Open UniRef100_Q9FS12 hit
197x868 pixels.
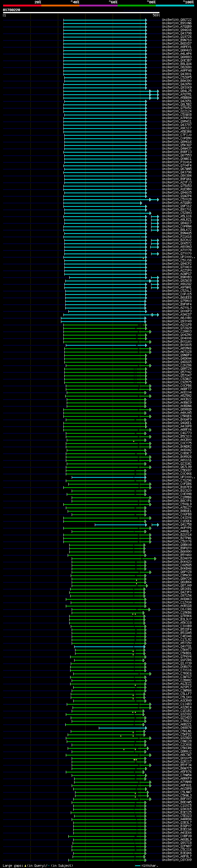click(177, 206)
